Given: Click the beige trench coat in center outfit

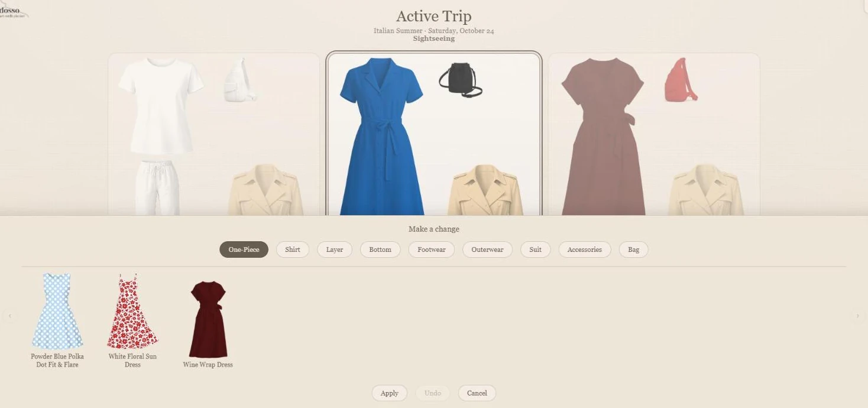Looking at the screenshot, I should [x=485, y=190].
